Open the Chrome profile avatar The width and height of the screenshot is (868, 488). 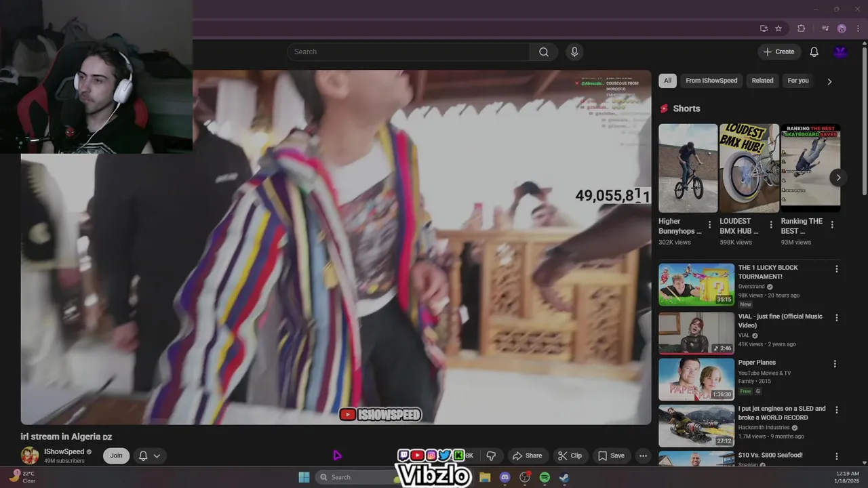point(842,28)
